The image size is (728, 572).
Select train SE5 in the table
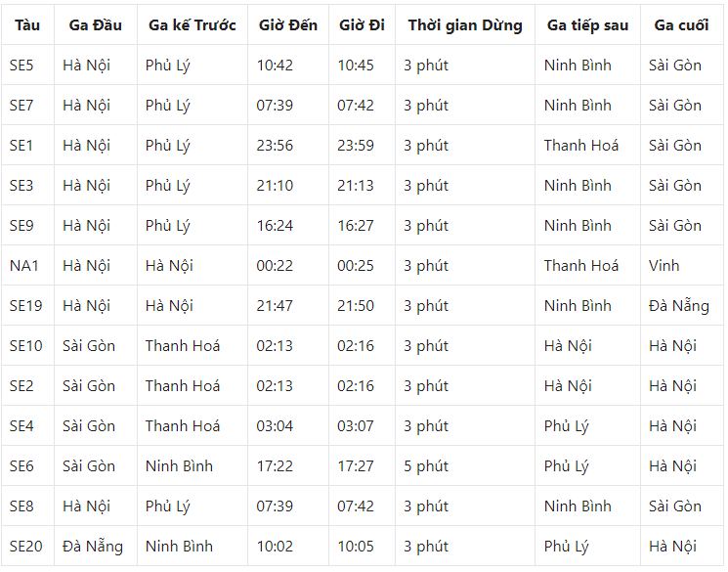(x=21, y=66)
